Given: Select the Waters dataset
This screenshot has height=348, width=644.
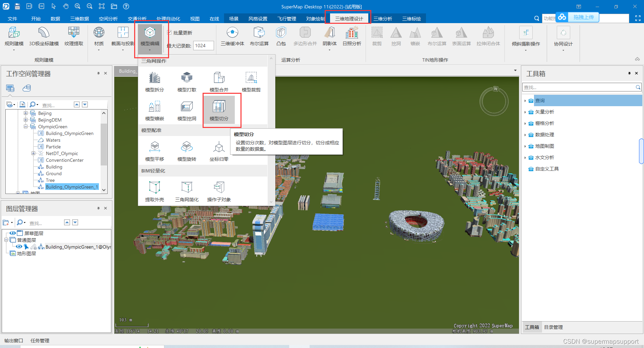Looking at the screenshot, I should pos(53,140).
